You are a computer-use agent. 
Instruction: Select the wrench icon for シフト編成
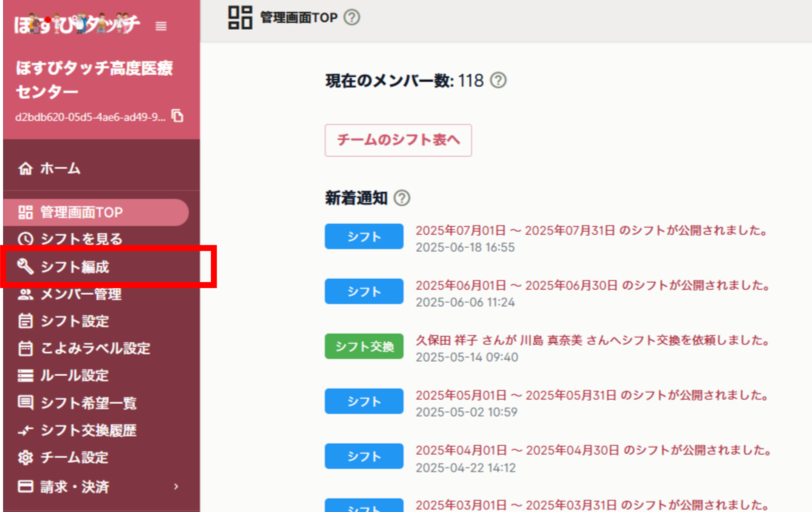tap(25, 267)
